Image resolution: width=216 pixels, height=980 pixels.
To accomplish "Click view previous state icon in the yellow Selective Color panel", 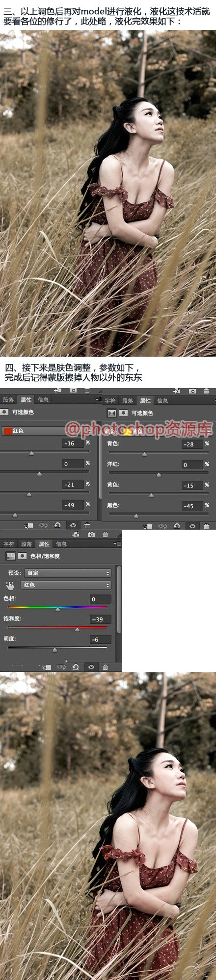I will pyautogui.click(x=162, y=526).
